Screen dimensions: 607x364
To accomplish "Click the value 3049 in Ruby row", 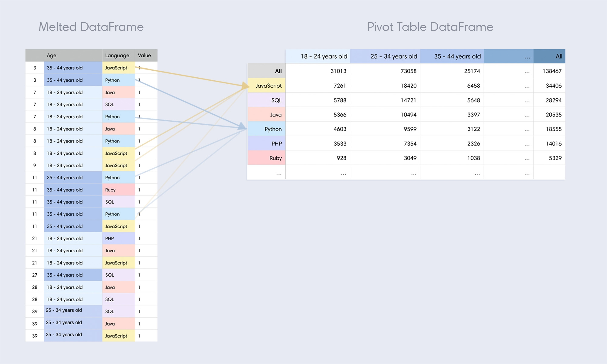I will click(x=410, y=158).
